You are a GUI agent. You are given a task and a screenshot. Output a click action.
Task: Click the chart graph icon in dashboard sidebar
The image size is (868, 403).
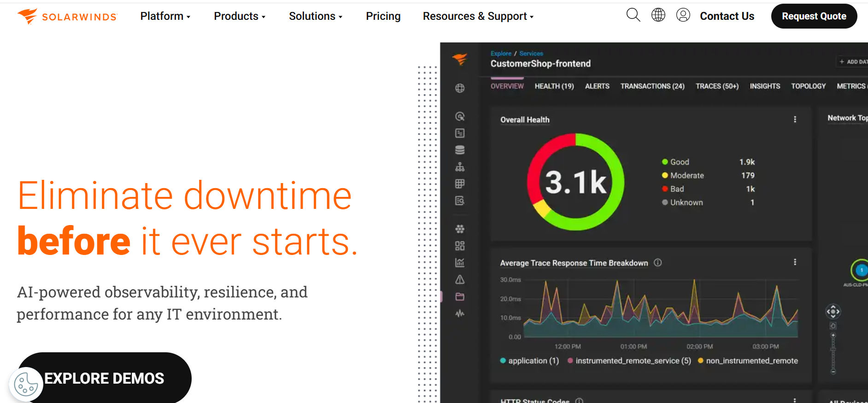[x=460, y=262]
